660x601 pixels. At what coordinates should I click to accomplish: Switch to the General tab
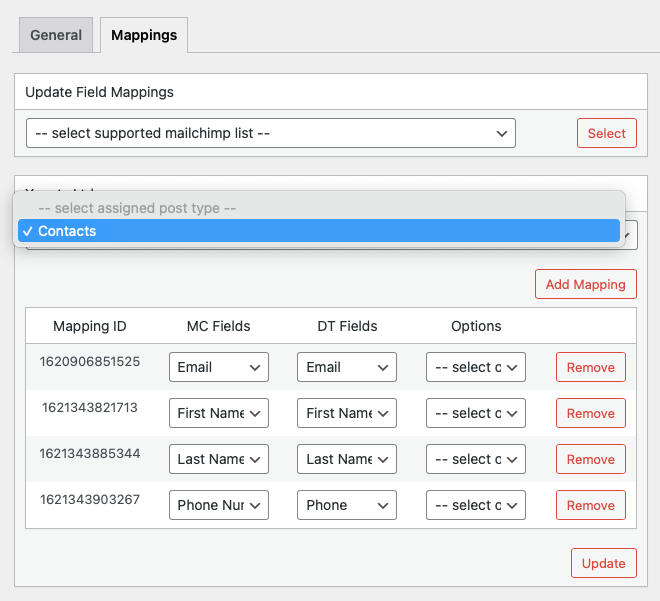coord(56,35)
